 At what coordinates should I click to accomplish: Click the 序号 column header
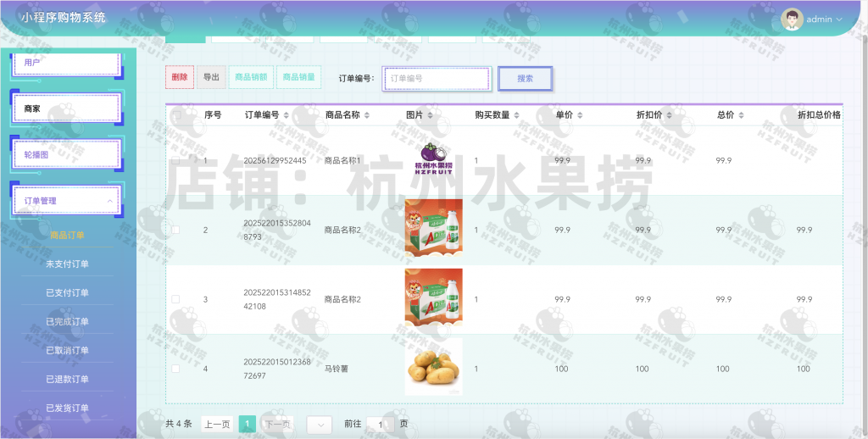pyautogui.click(x=213, y=115)
